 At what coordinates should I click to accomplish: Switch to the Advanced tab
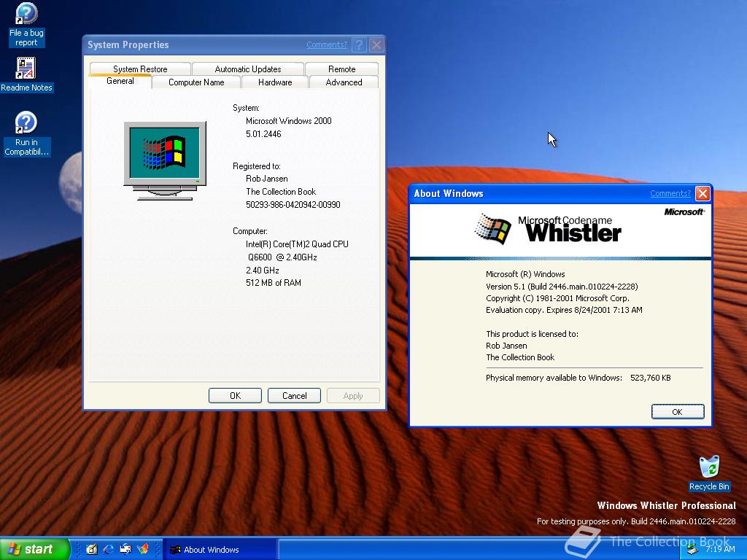coord(344,82)
